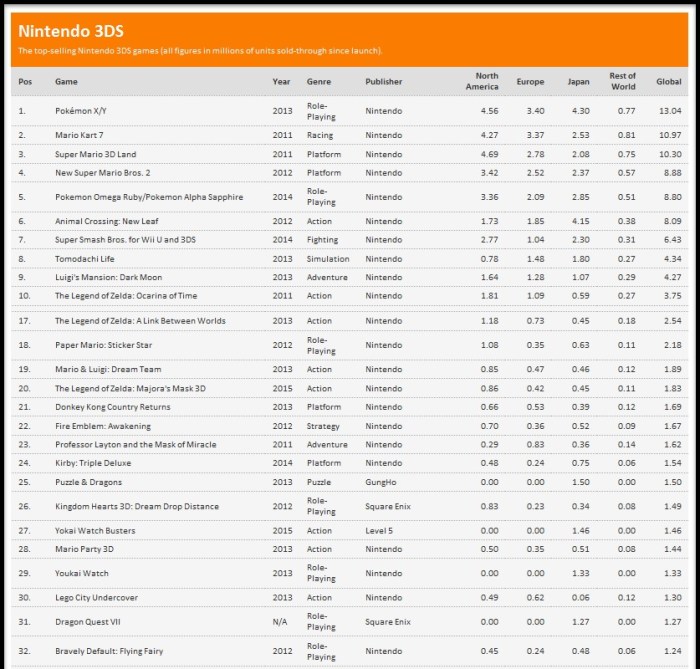Click the Puzzle & Dragons title
Viewport: 700px width, 669px height.
(88, 482)
